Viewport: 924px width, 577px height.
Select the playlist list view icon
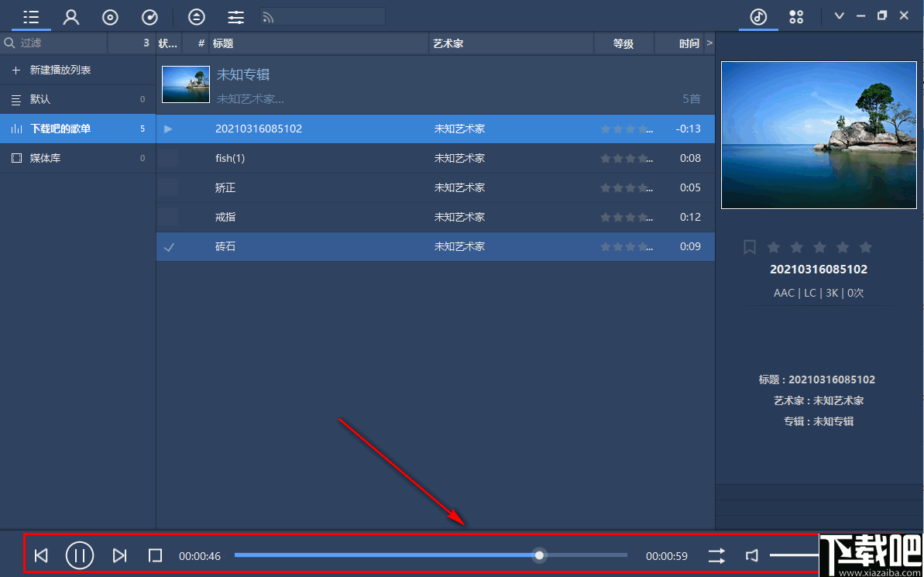31,16
